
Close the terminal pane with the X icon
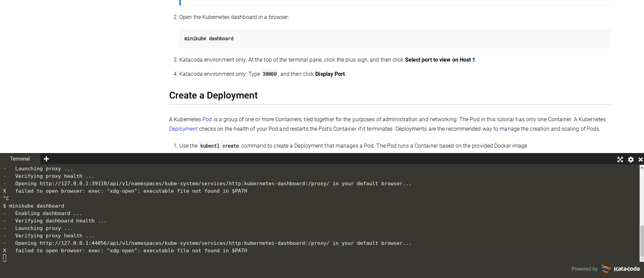click(640, 159)
